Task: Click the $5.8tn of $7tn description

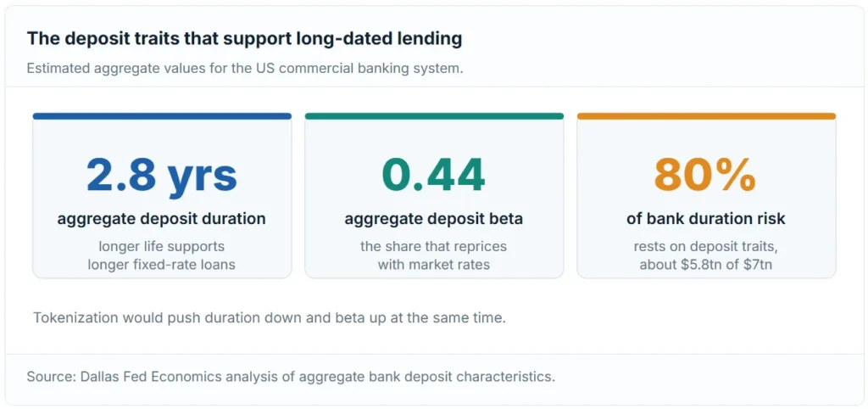Action: [x=706, y=265]
